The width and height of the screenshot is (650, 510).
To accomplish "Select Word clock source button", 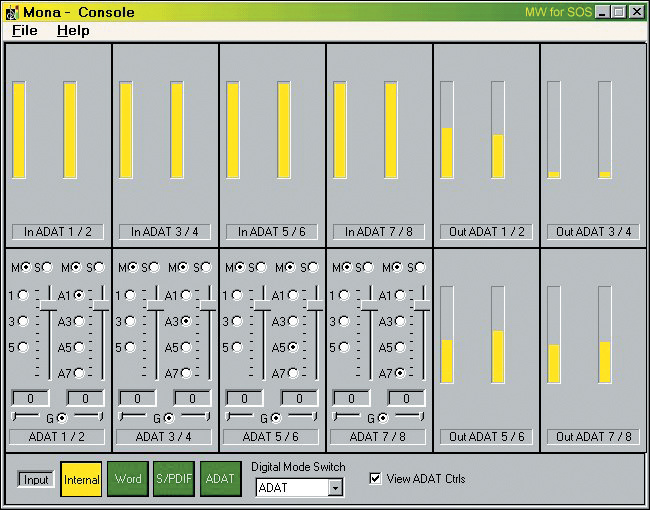I will (x=127, y=479).
